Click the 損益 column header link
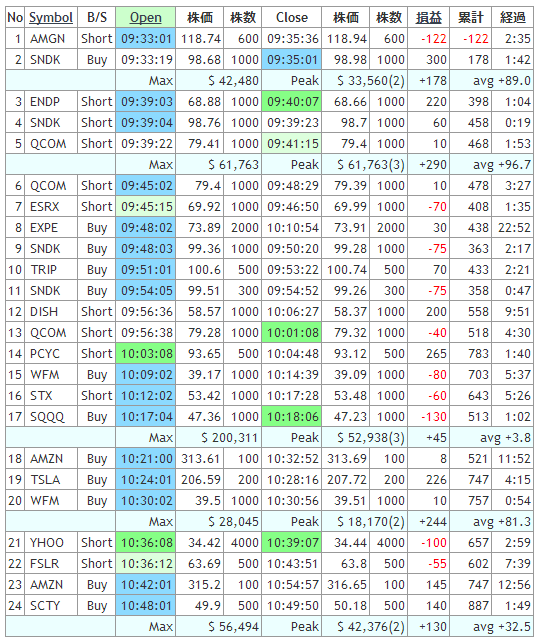538x640 pixels. click(429, 18)
